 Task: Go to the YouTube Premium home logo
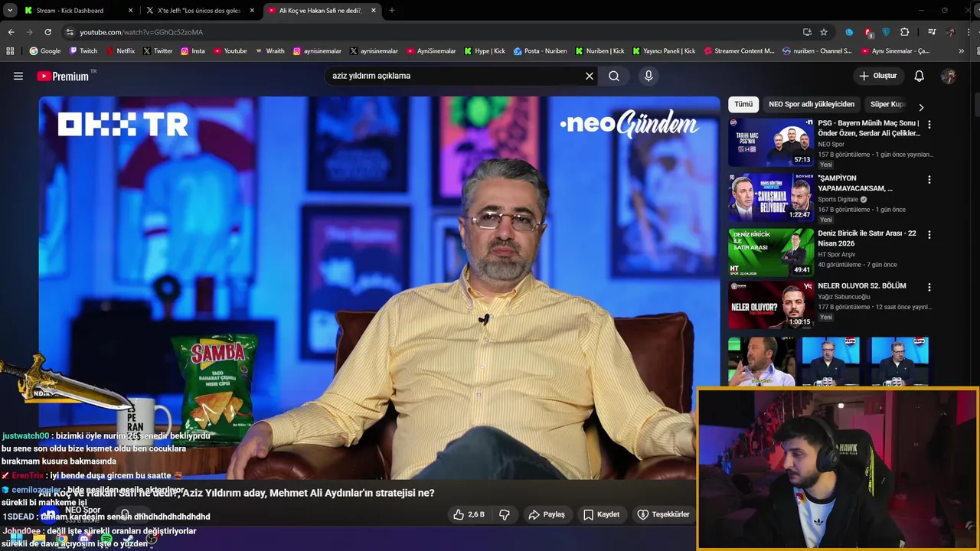(63, 76)
